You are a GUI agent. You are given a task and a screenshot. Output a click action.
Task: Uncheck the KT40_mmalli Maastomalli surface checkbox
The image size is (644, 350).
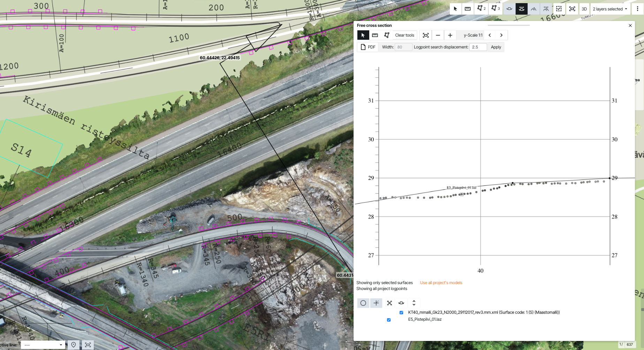[x=401, y=312]
